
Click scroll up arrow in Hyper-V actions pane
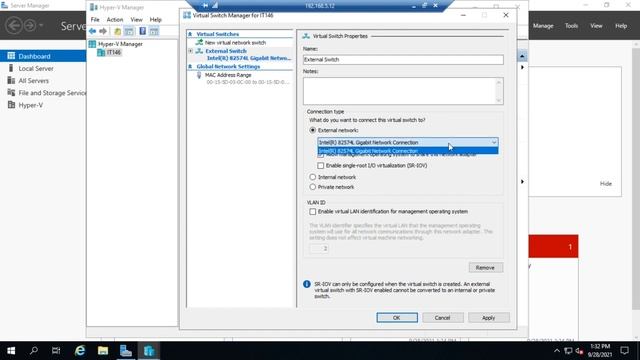522,56
